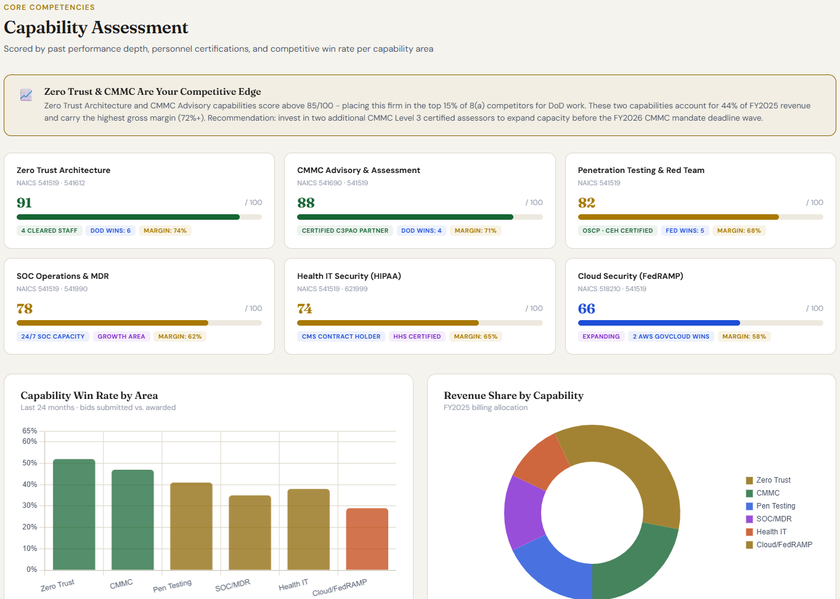Click the 'DOD WINS: 6' tag
Image resolution: width=840 pixels, height=599 pixels.
click(110, 230)
